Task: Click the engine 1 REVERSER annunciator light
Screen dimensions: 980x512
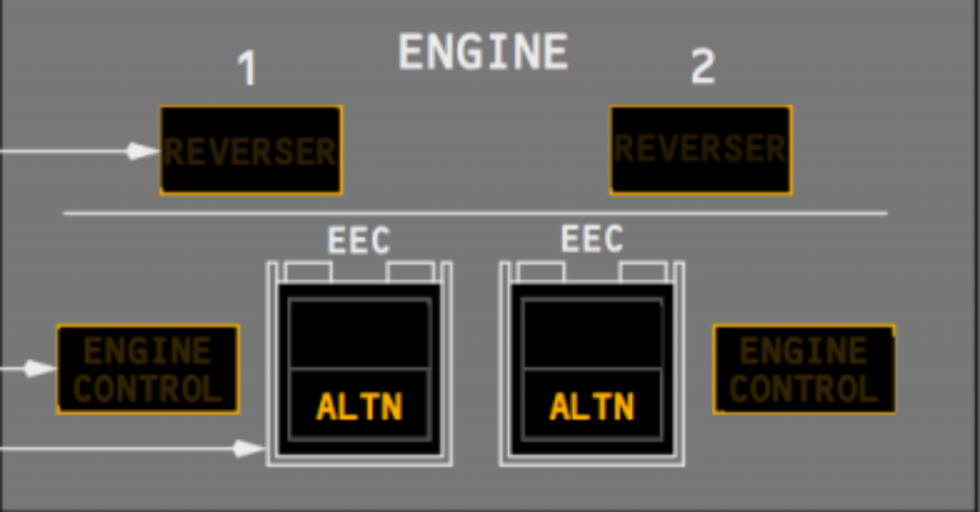Action: click(x=251, y=150)
